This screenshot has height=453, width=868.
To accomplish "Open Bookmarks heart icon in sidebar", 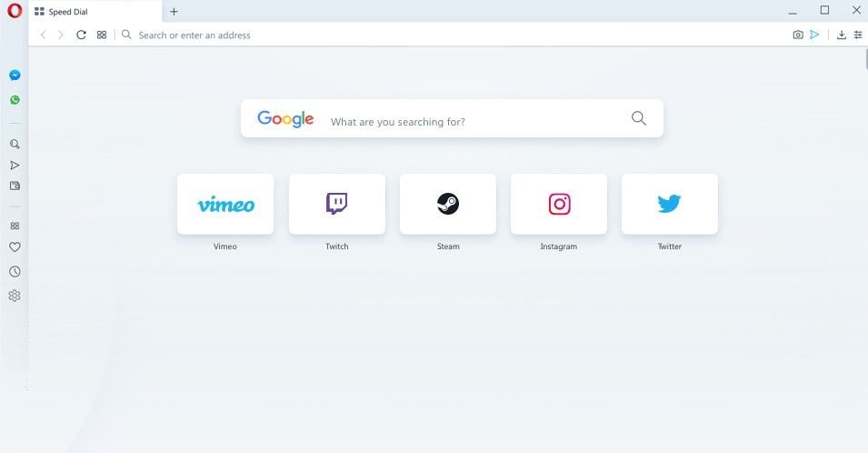I will point(15,247).
